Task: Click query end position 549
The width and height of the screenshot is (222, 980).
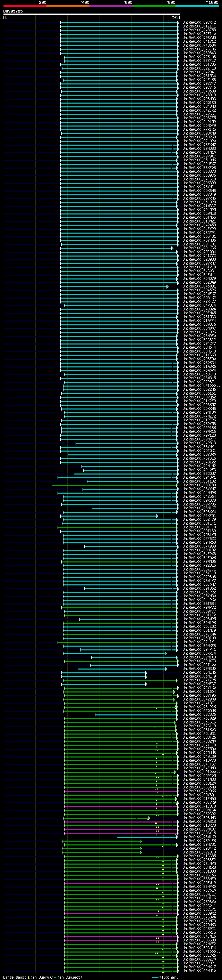Action: tap(175, 17)
